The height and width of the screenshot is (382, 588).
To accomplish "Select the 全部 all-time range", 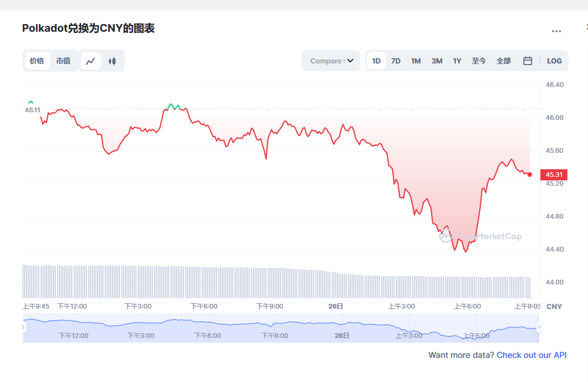I will (x=504, y=61).
